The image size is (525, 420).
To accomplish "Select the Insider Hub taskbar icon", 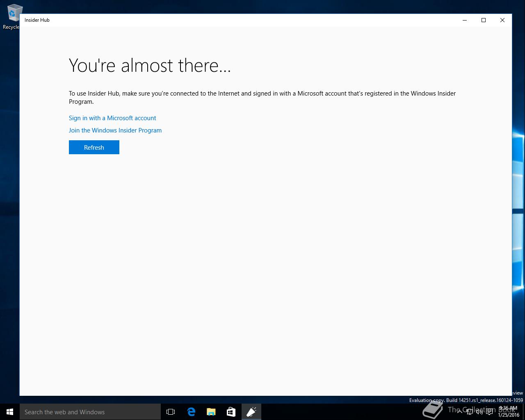I will click(x=251, y=412).
